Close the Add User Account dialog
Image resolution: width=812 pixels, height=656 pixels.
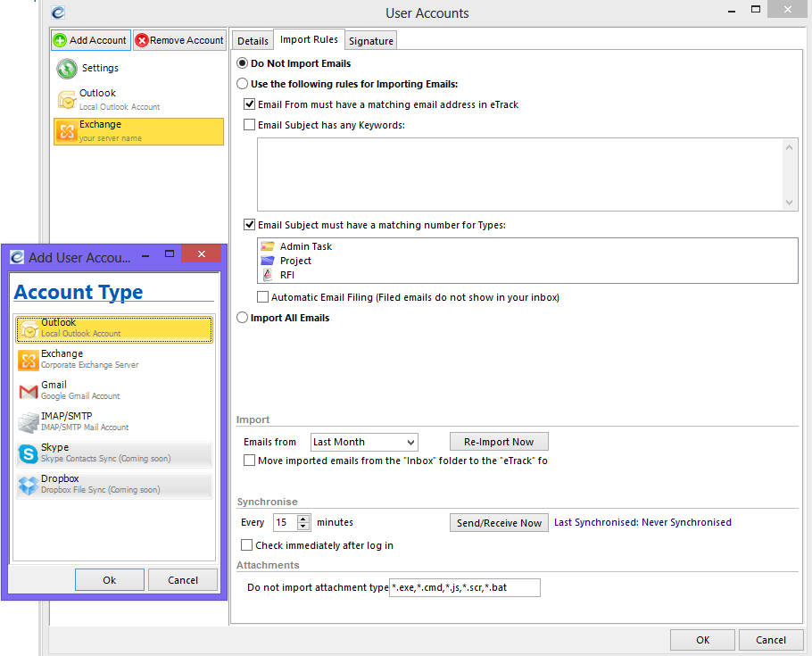pyautogui.click(x=202, y=253)
